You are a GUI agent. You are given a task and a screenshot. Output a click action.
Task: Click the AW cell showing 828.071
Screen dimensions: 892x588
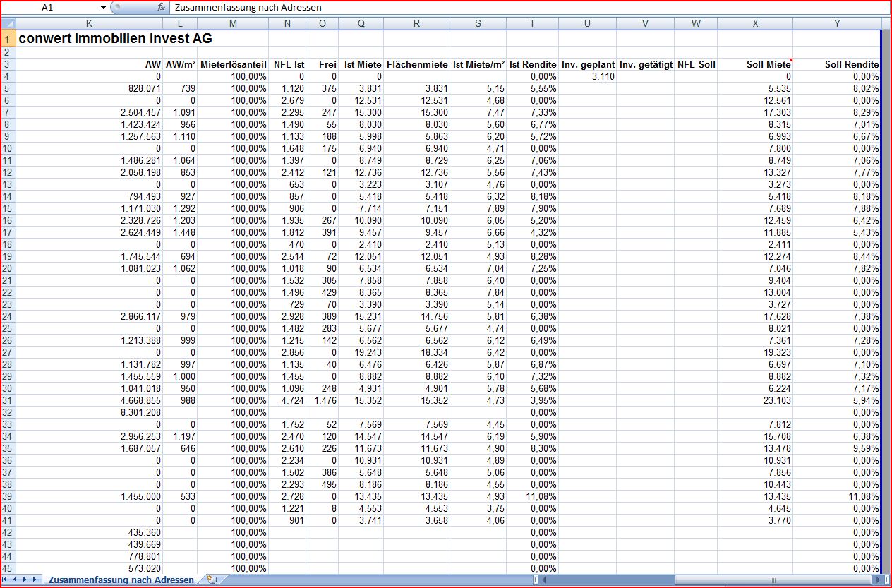[88, 88]
